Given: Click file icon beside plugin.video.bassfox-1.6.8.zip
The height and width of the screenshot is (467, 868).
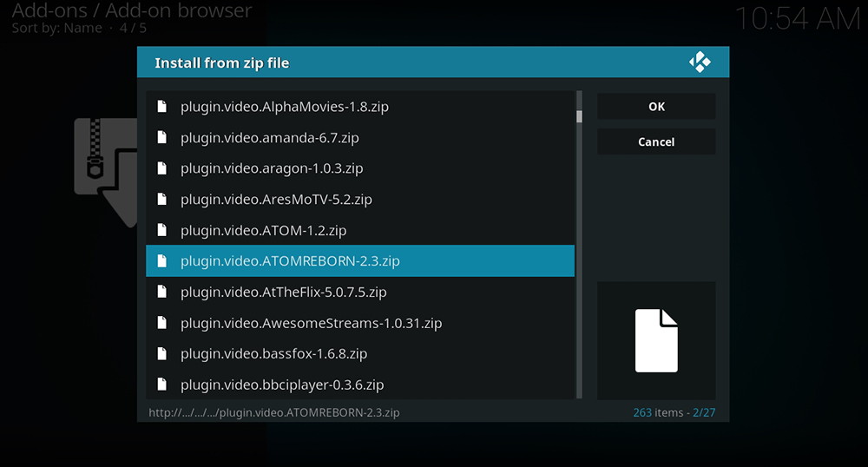Looking at the screenshot, I should point(161,353).
